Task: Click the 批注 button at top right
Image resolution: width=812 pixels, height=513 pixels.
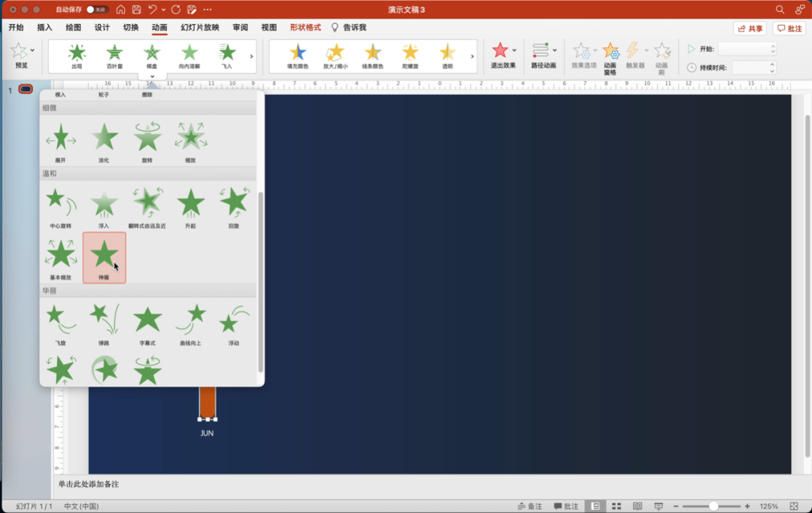Action: (789, 29)
